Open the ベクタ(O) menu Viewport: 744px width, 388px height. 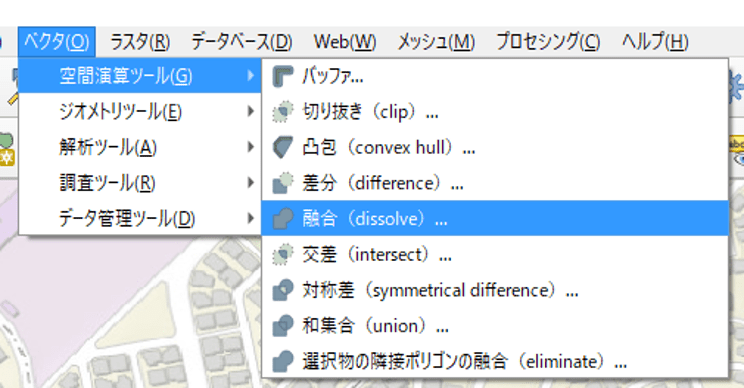click(57, 42)
